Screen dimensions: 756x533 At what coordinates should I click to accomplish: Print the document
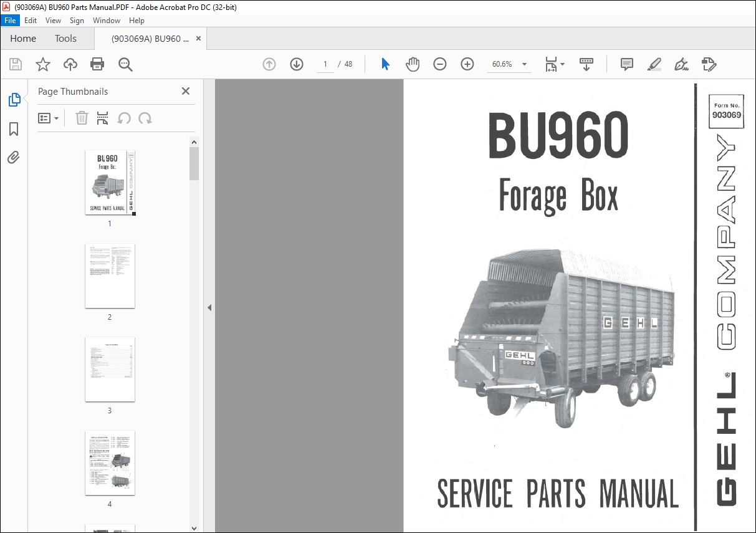pyautogui.click(x=97, y=64)
